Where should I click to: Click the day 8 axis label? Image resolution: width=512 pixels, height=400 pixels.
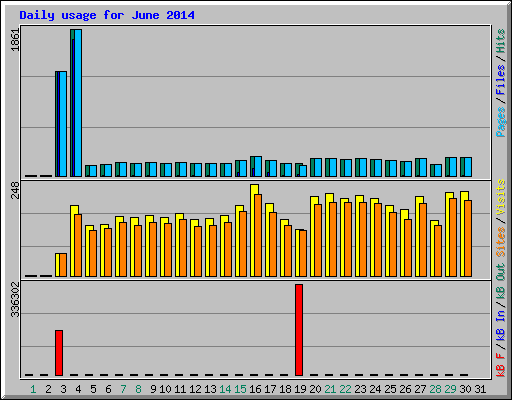click(x=138, y=389)
